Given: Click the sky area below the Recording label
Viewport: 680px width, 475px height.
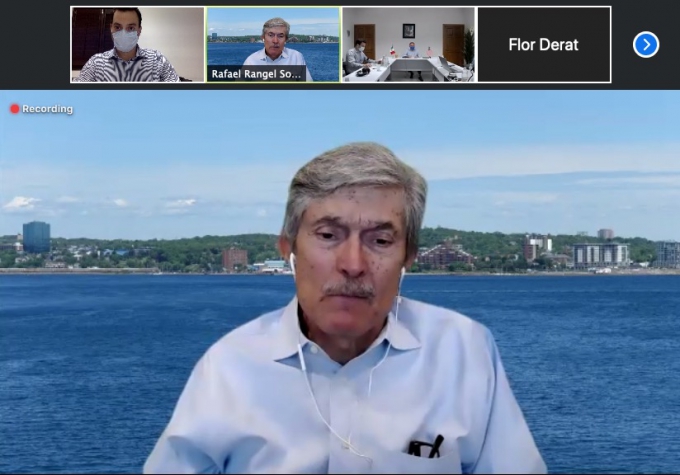Looking at the screenshot, I should [60, 150].
